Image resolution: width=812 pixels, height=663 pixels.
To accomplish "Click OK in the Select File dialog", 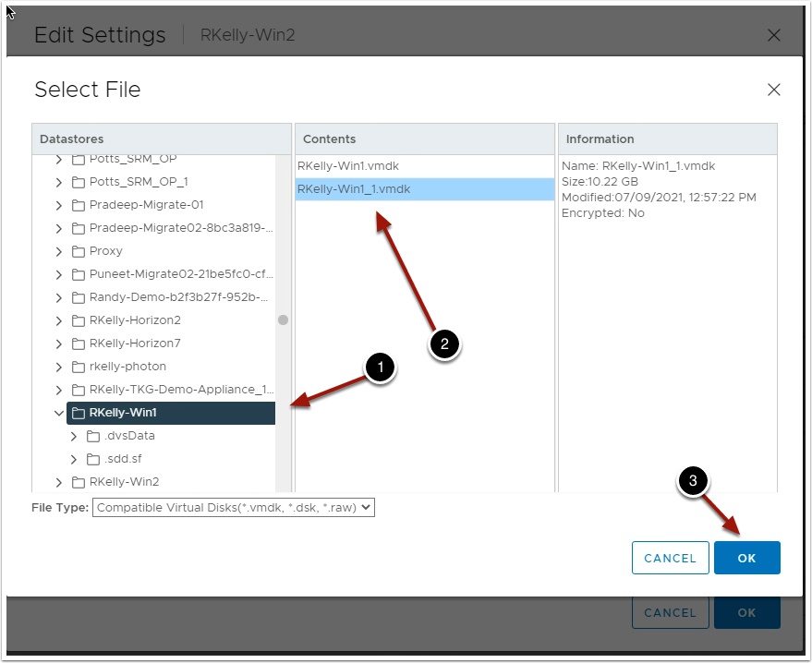I will tap(746, 558).
